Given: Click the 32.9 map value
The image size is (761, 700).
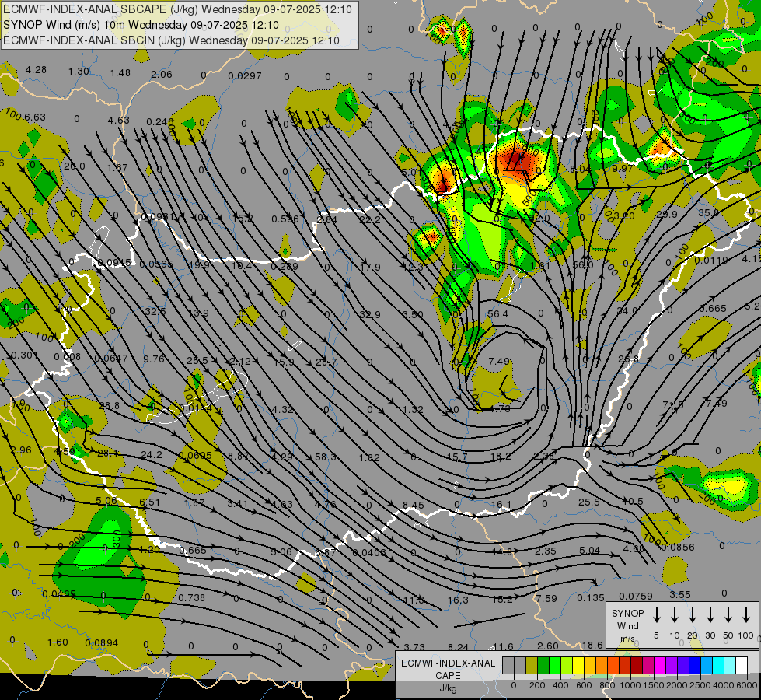Looking at the screenshot, I should click(370, 315).
